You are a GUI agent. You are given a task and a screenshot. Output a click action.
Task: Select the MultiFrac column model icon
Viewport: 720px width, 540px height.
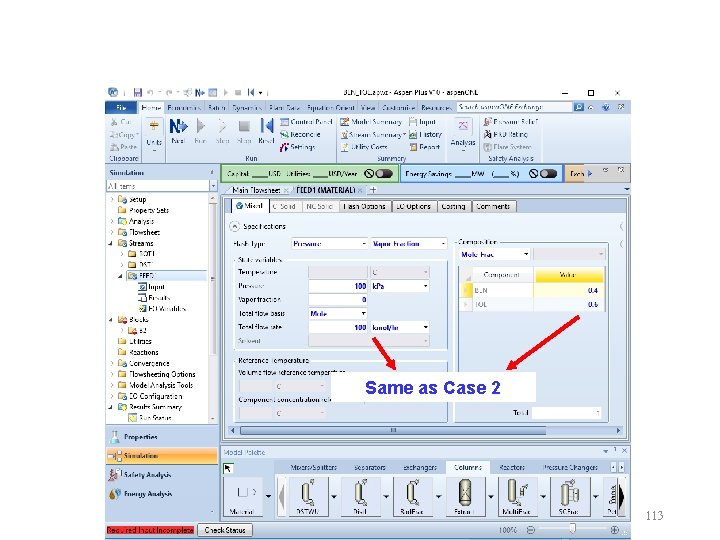517,497
